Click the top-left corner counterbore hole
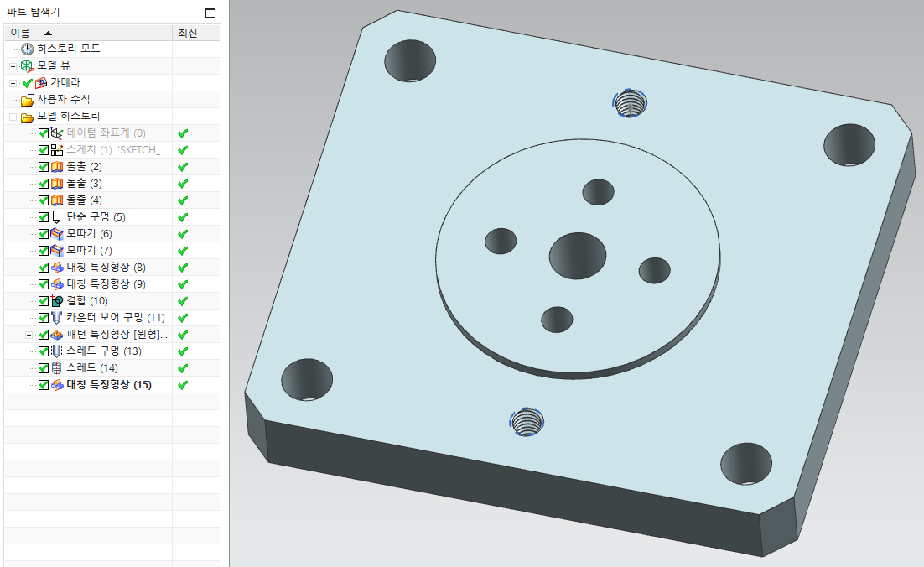The image size is (924, 567). [410, 60]
